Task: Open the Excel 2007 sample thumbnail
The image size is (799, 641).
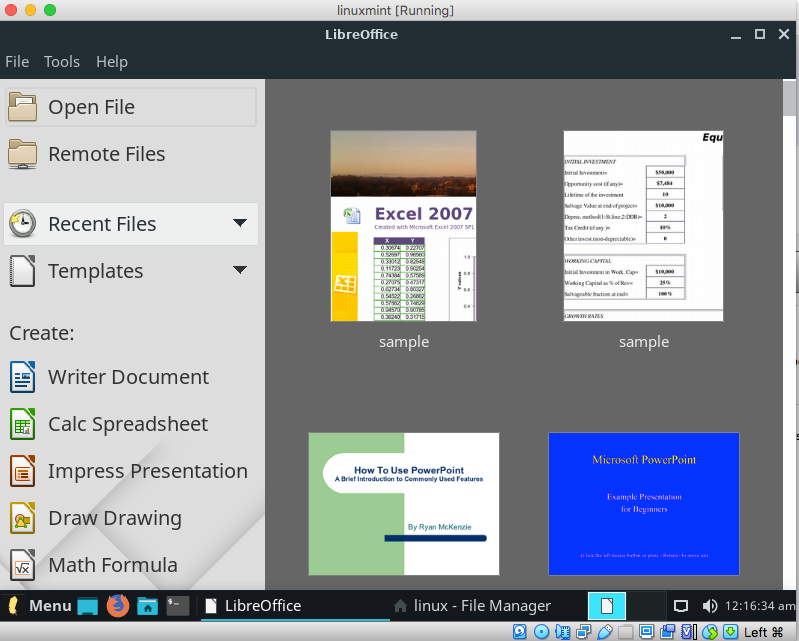Action: tap(404, 226)
